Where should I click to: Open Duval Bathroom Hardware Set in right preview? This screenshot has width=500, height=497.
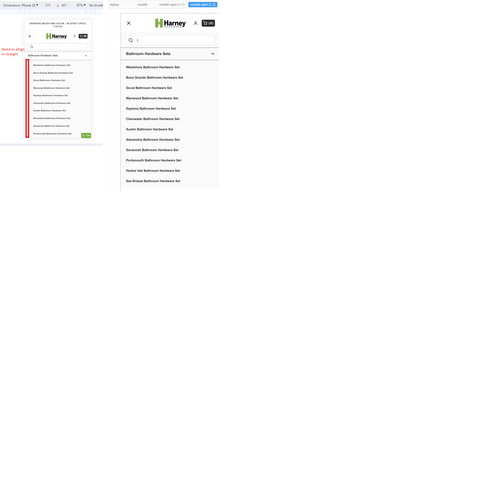(x=149, y=88)
